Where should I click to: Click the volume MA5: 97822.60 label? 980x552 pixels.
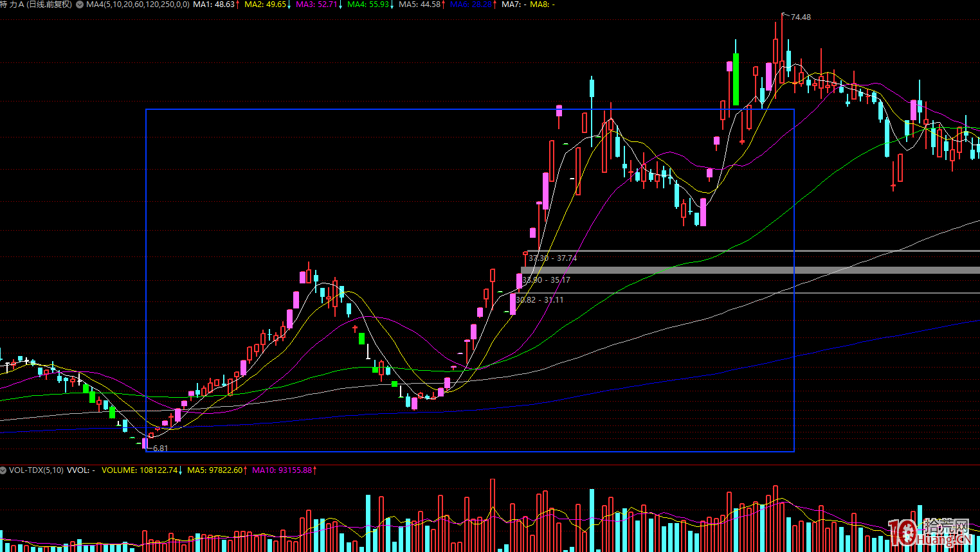215,470
